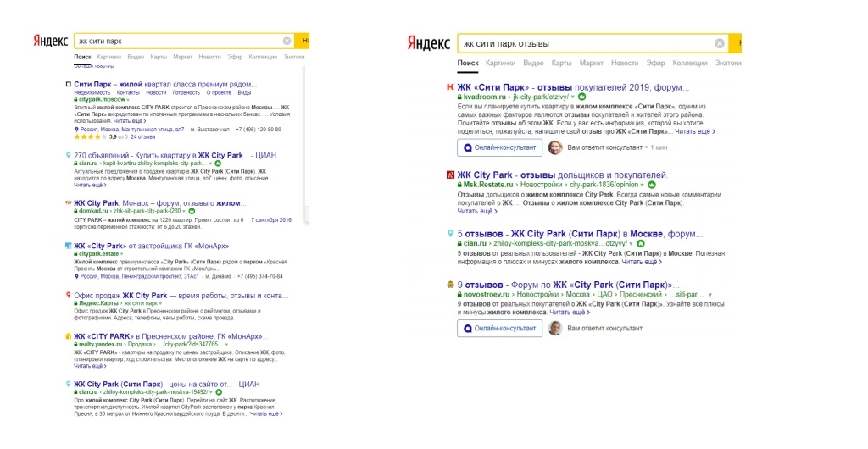
Task: Open '9 отзывов - Форум по ЖК' result
Action: click(x=569, y=285)
